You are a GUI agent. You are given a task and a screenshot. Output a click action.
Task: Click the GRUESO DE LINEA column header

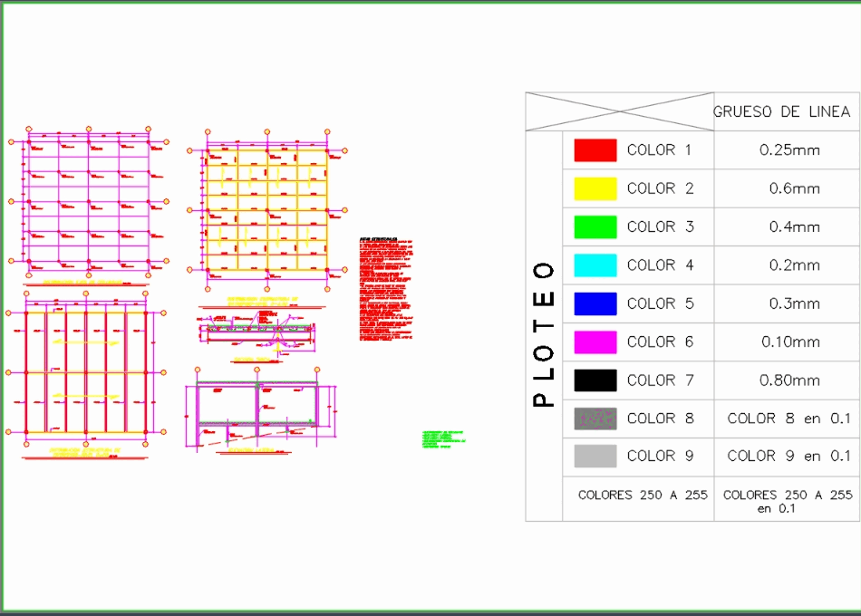coord(783,112)
